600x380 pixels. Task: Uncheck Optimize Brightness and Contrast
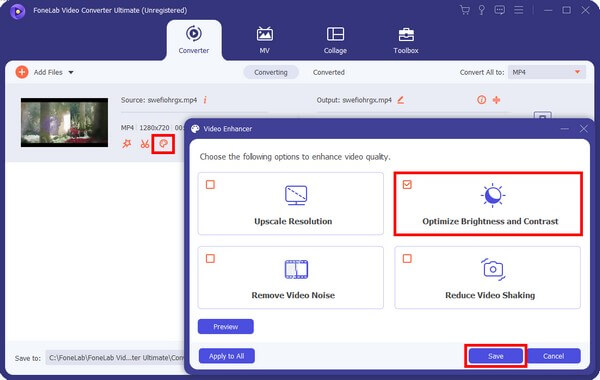(407, 185)
